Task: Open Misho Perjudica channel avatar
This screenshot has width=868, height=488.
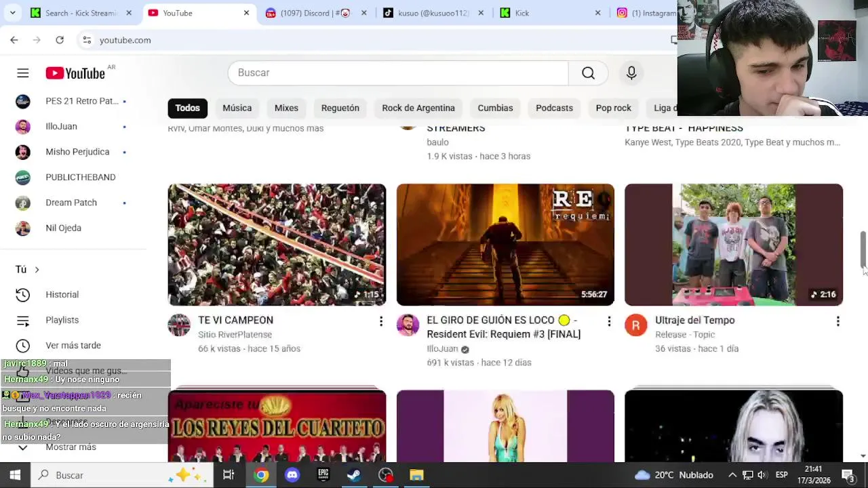Action: pos(23,152)
